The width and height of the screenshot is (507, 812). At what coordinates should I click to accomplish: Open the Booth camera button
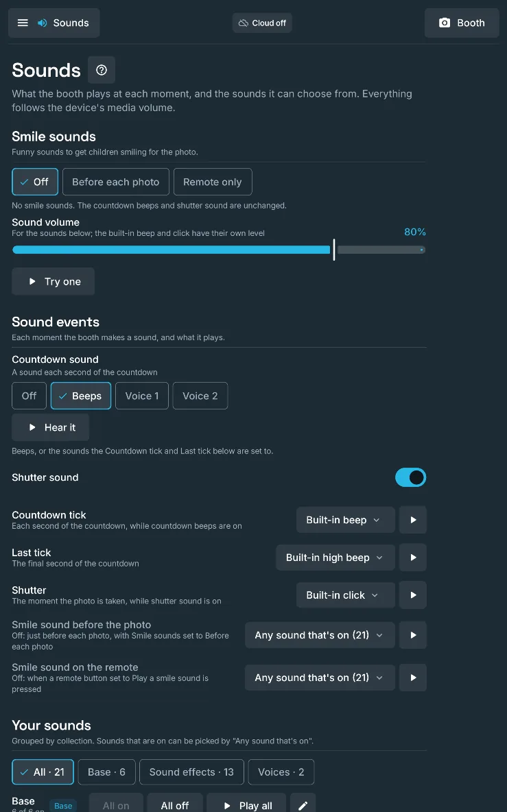pyautogui.click(x=462, y=23)
